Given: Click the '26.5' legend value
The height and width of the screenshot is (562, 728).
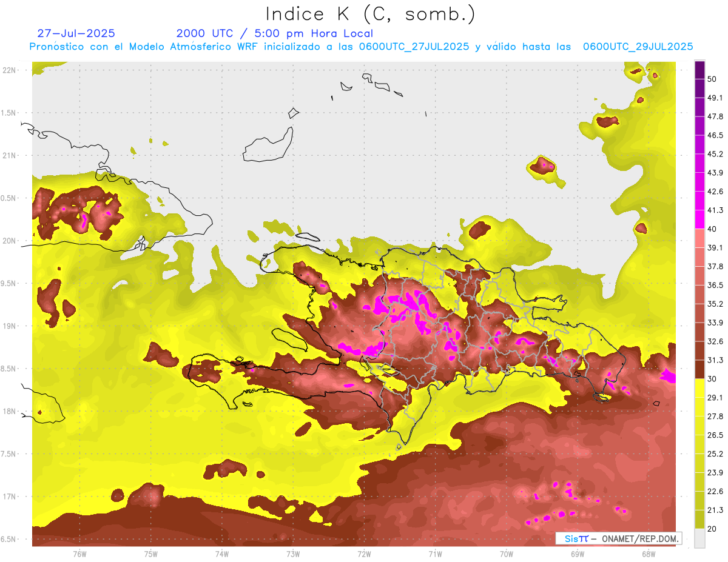Looking at the screenshot, I should [715, 435].
